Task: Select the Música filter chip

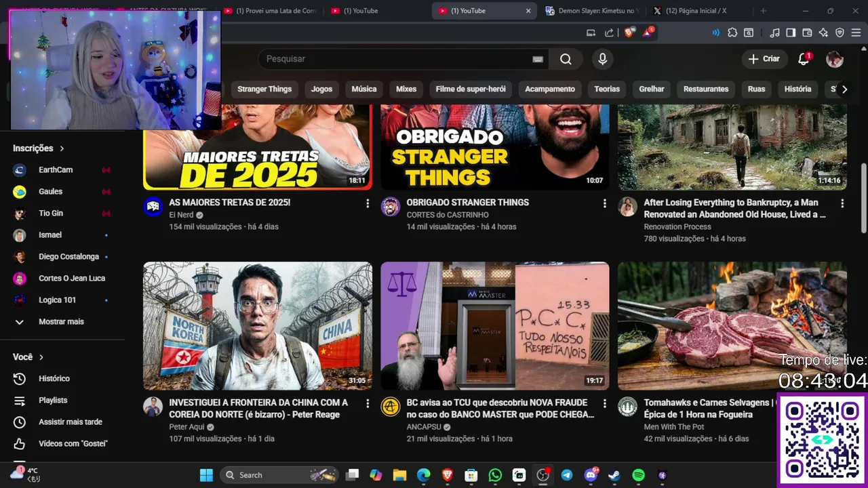Action: tap(364, 89)
